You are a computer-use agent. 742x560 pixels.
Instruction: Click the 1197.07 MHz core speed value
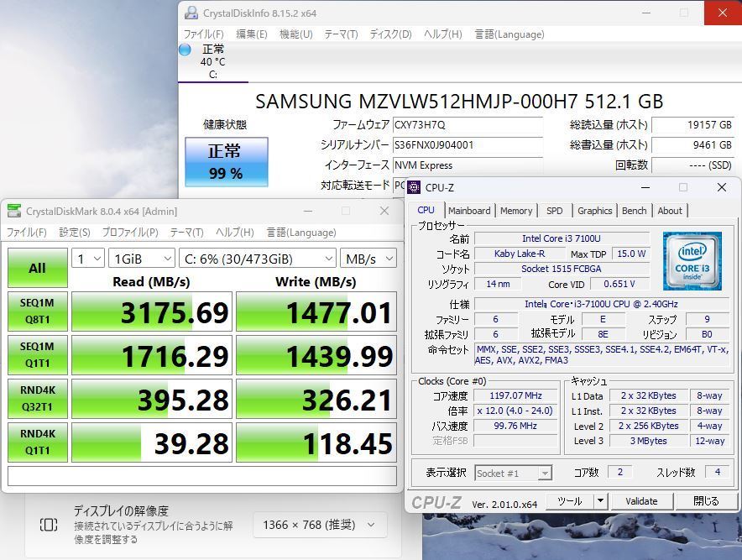point(516,395)
